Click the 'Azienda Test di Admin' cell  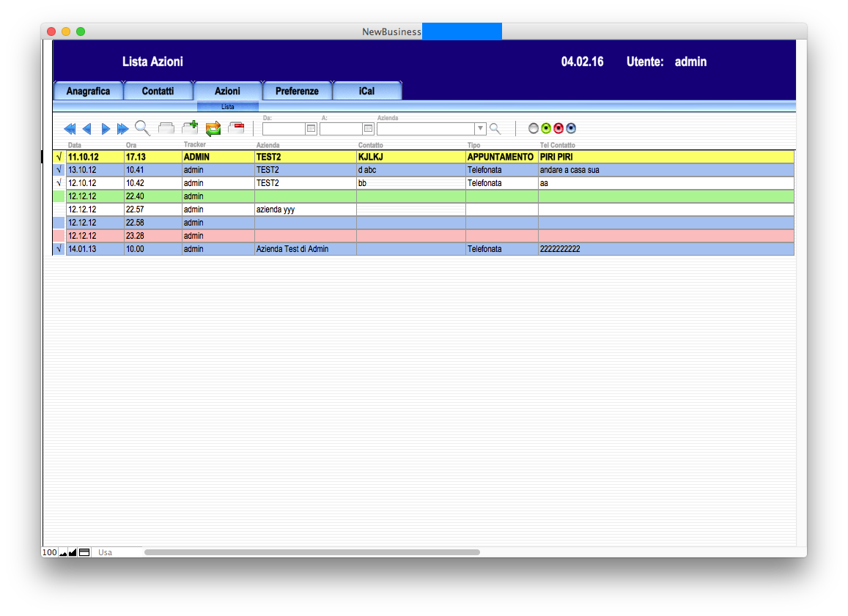tap(305, 249)
